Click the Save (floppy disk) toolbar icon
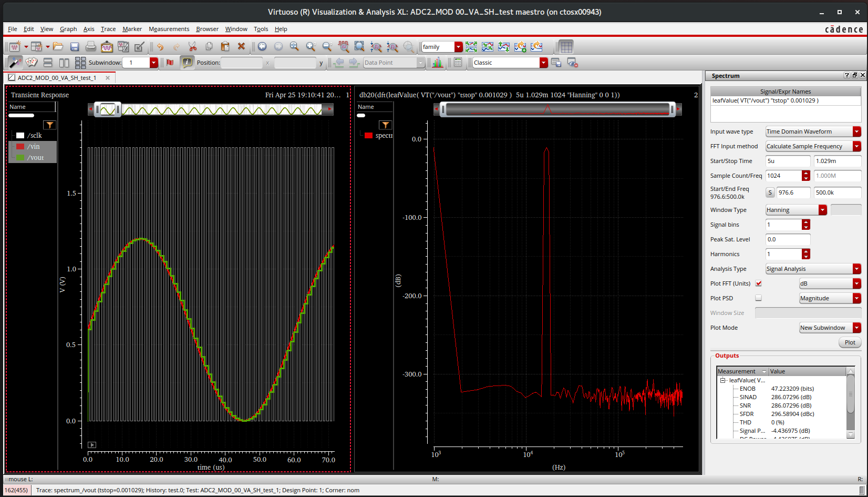 click(x=75, y=47)
